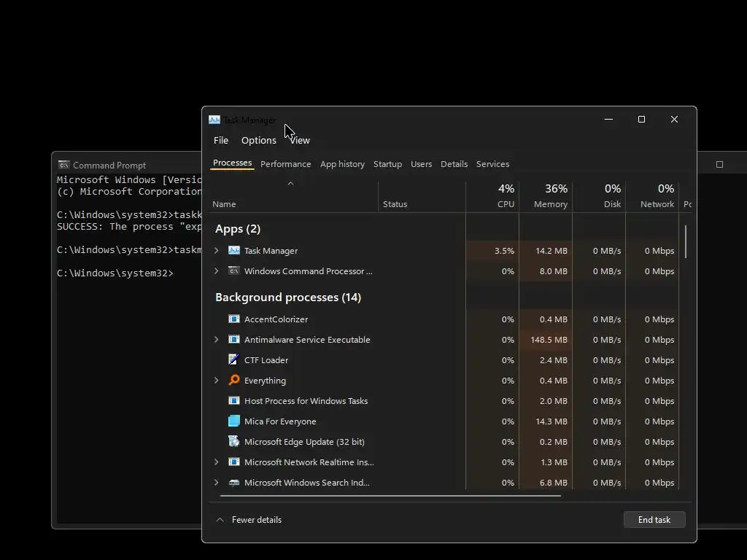747x560 pixels.
Task: Sort by the Network column header
Action: (x=653, y=196)
